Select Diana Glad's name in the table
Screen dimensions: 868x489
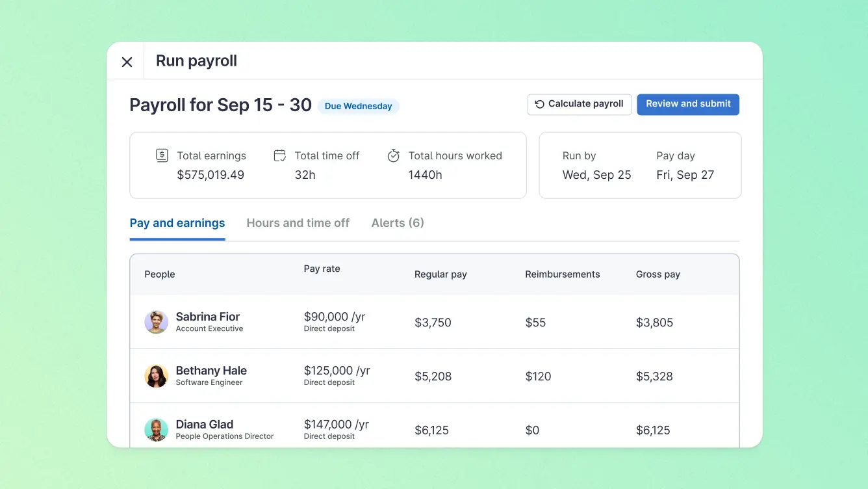click(x=205, y=425)
